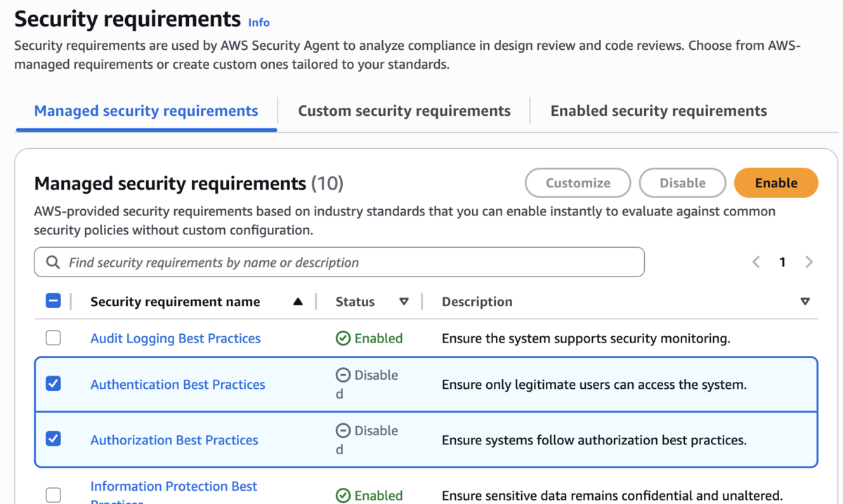Screen dimensions: 843x504
Task: Uncheck the Authorization Best Practices checkbox
Action: pyautogui.click(x=53, y=439)
